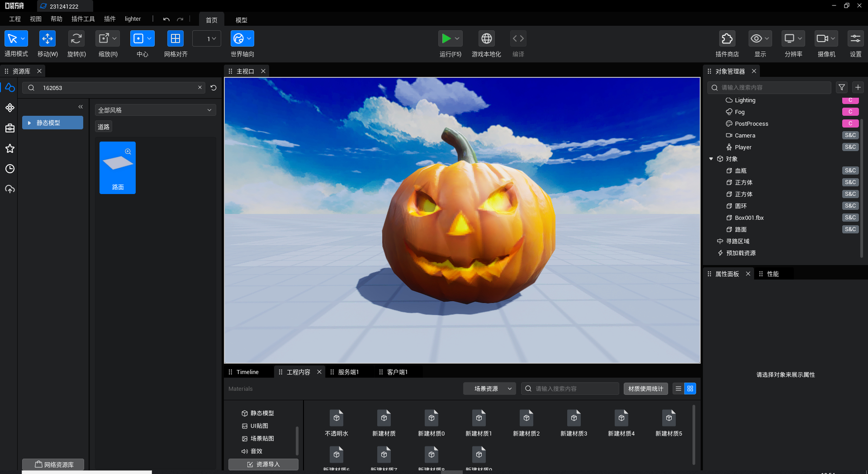Open the all styles dropdown

click(155, 110)
